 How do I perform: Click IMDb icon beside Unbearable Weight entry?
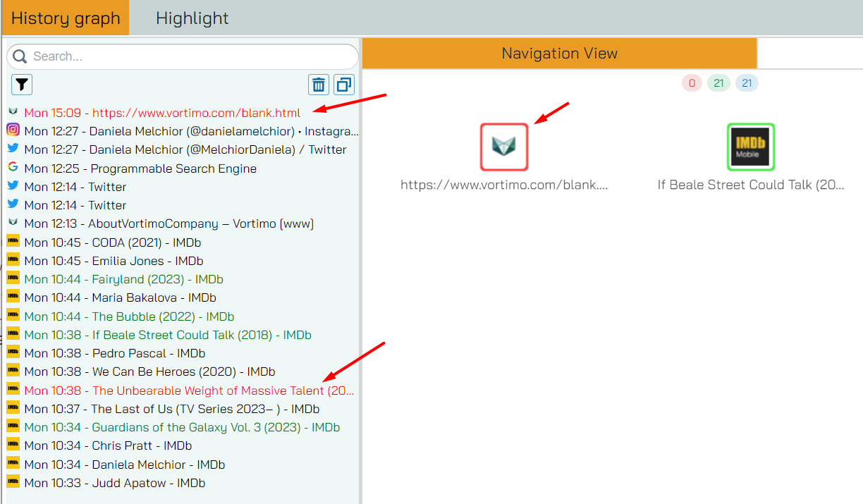13,389
